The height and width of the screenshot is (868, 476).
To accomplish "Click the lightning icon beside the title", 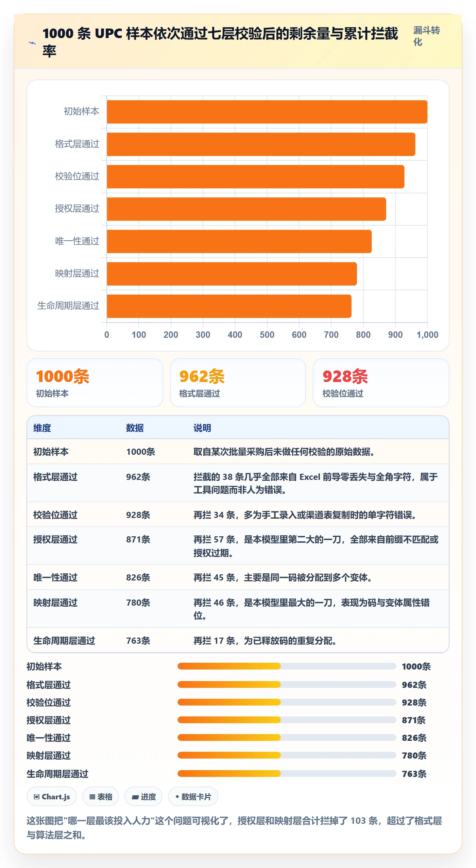I will click(x=32, y=43).
